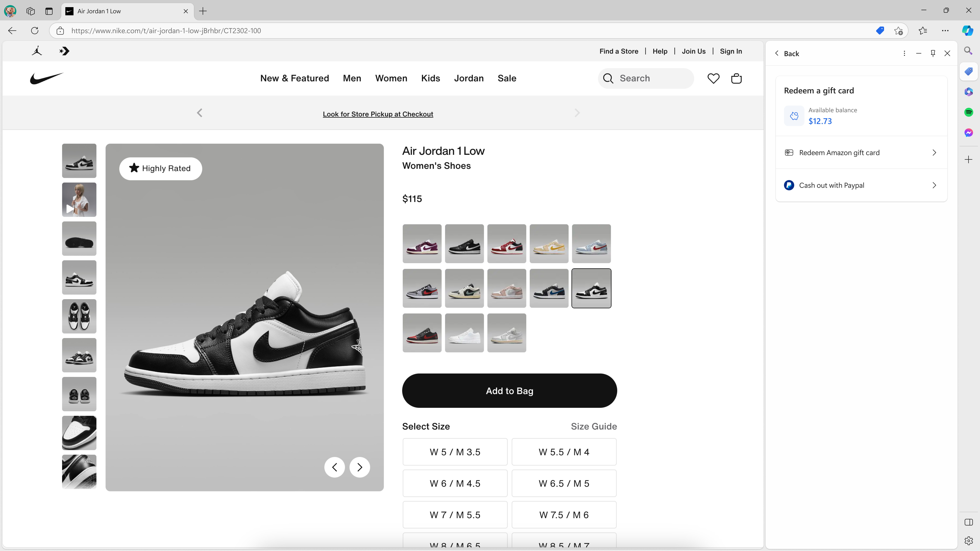Open the Favorites heart icon
The height and width of the screenshot is (551, 980).
point(713,78)
